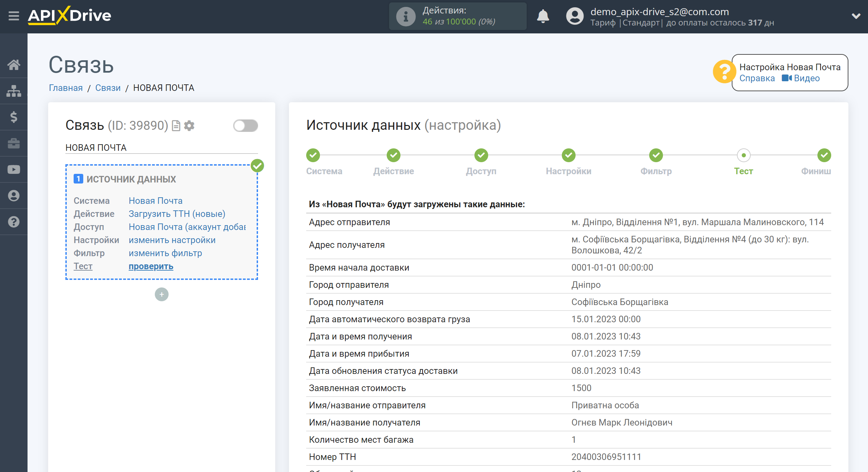Select the Город отправителя value Дніпро
The width and height of the screenshot is (868, 472).
click(586, 285)
